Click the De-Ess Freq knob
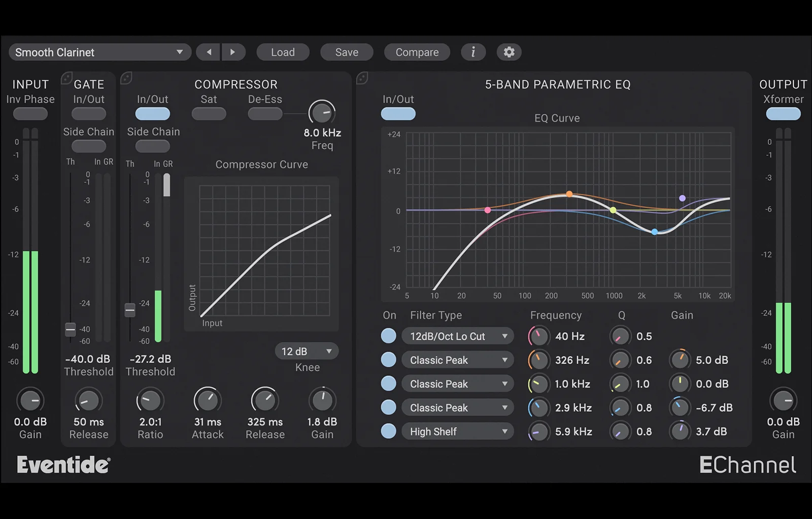This screenshot has width=812, height=519. pos(322,113)
